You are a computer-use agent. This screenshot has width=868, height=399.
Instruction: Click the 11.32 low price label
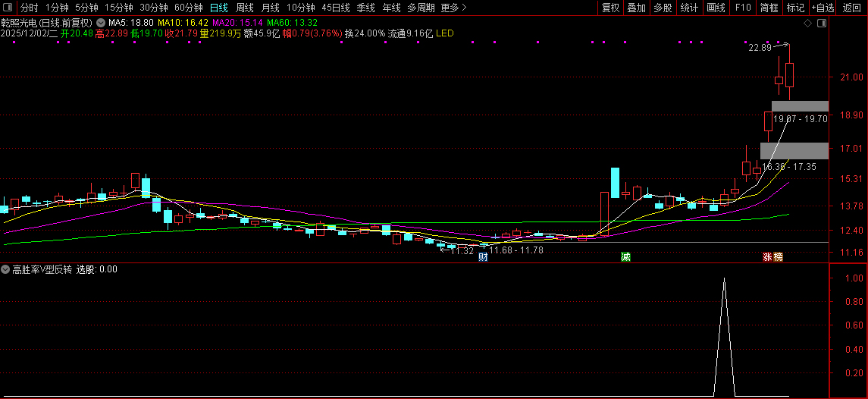pos(462,251)
